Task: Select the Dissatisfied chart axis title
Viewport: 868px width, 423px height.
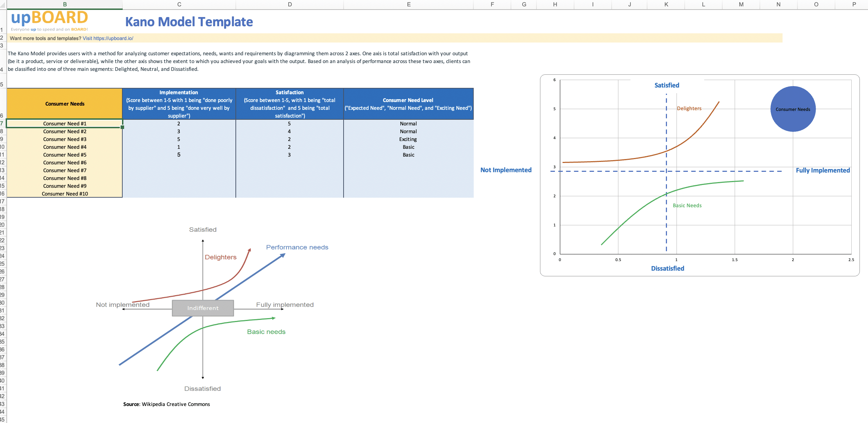Action: pyautogui.click(x=667, y=269)
